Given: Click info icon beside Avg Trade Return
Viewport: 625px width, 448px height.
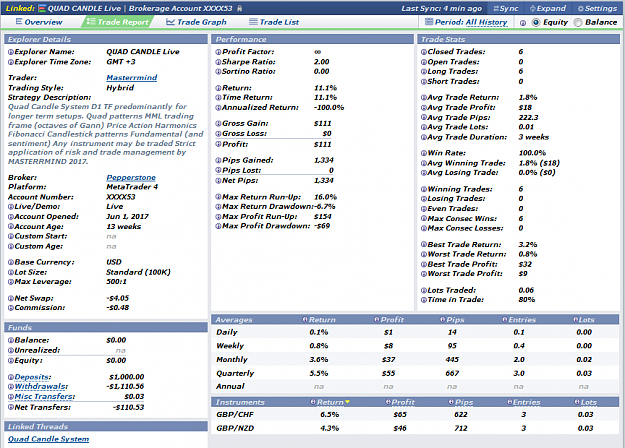Looking at the screenshot, I should point(424,97).
